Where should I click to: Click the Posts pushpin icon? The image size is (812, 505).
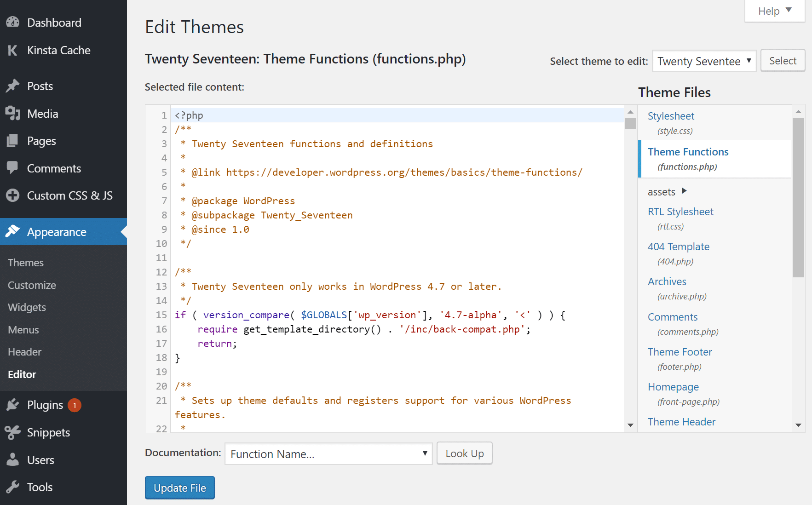[x=12, y=86]
